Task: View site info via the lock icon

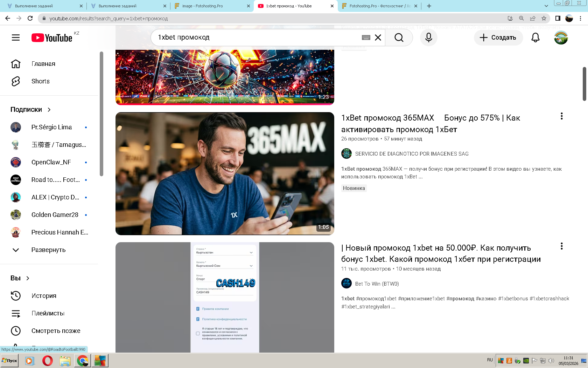Action: coord(44,18)
